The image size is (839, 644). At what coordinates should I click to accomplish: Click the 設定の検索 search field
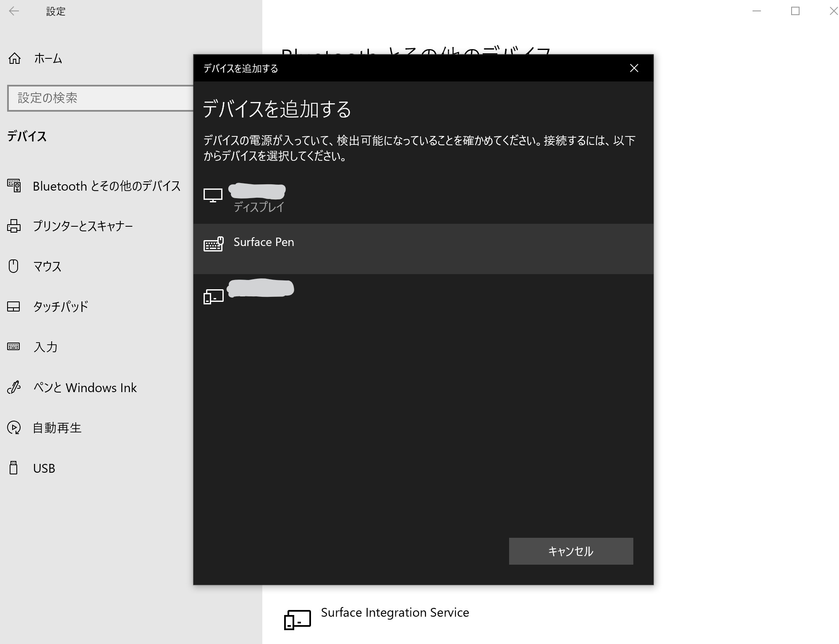(x=101, y=98)
